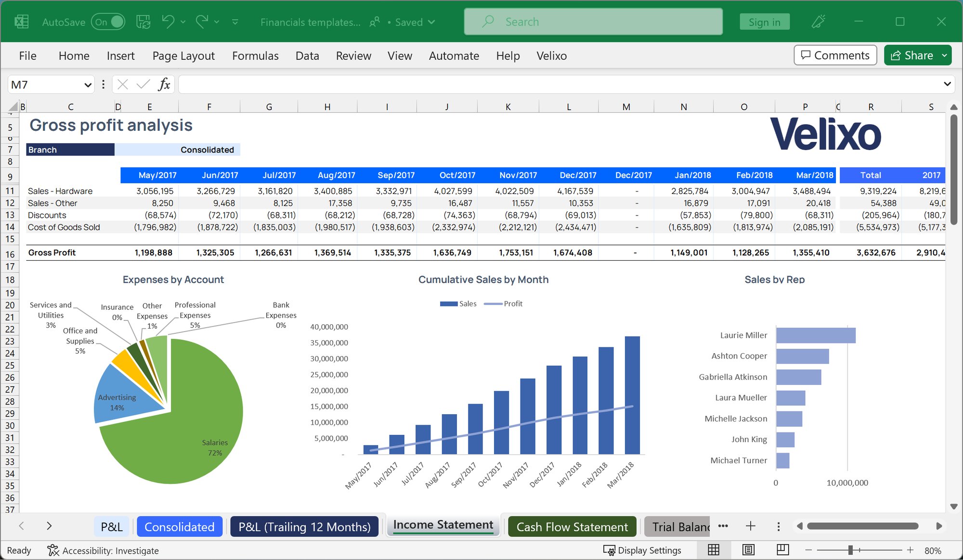This screenshot has height=560, width=963.
Task: Confirm entry with the checkmark in formula bar
Action: coord(143,84)
